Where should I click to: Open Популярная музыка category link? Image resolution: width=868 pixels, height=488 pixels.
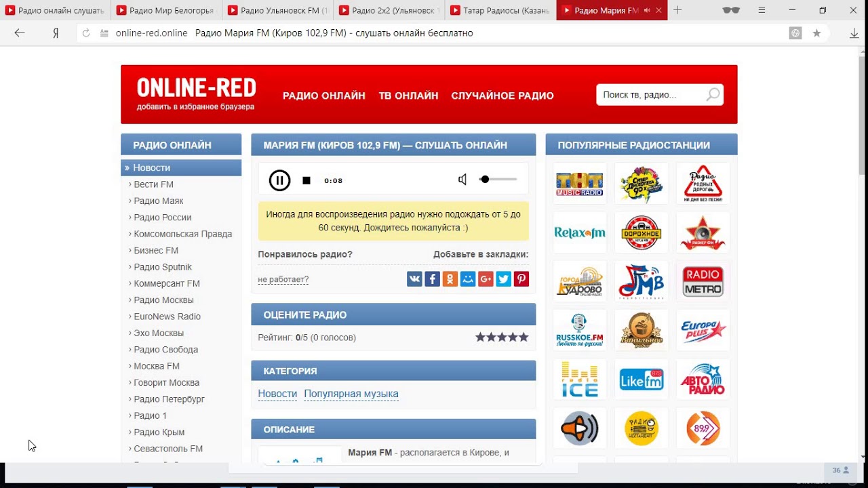pyautogui.click(x=351, y=394)
